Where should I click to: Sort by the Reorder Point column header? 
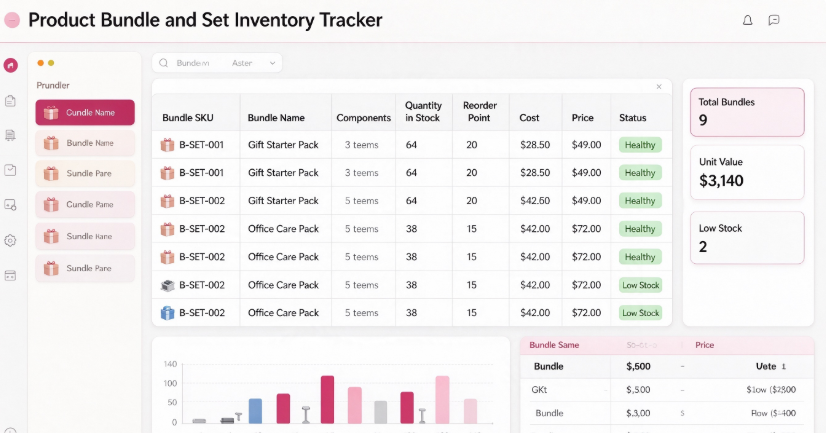(479, 112)
